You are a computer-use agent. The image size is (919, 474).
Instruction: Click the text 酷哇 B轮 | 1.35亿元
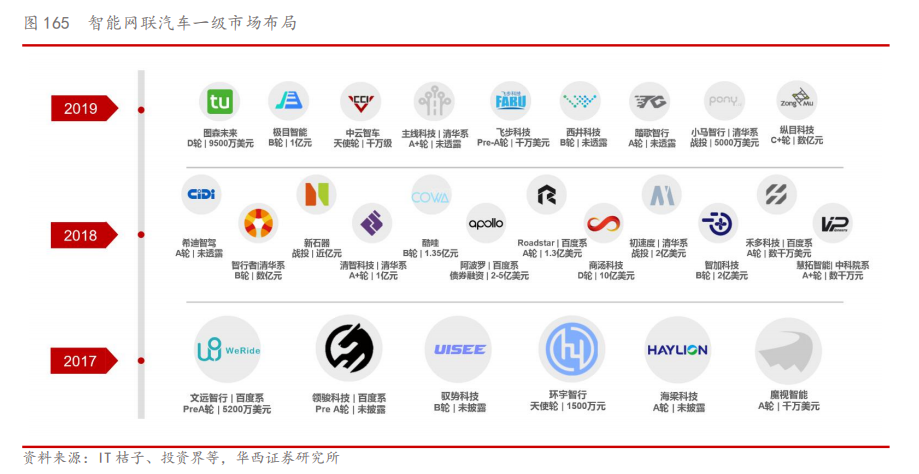(x=431, y=248)
